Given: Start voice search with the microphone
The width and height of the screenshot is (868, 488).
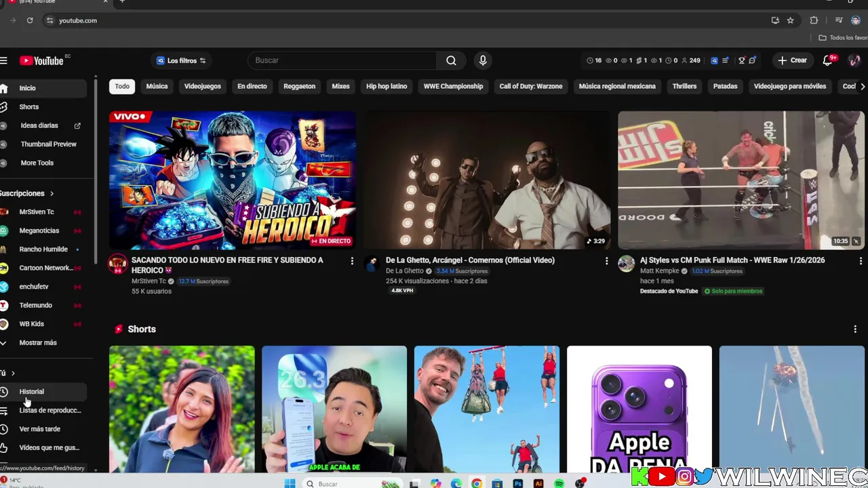Looking at the screenshot, I should [483, 60].
